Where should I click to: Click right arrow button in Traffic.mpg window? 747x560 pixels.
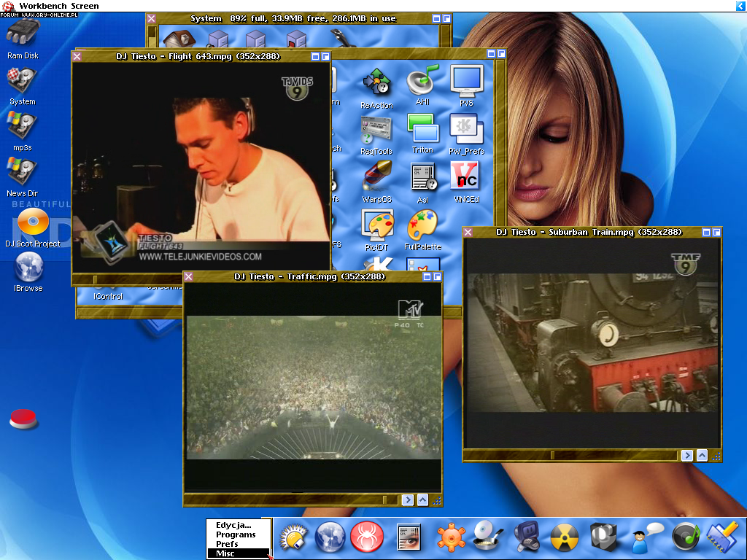point(407,499)
